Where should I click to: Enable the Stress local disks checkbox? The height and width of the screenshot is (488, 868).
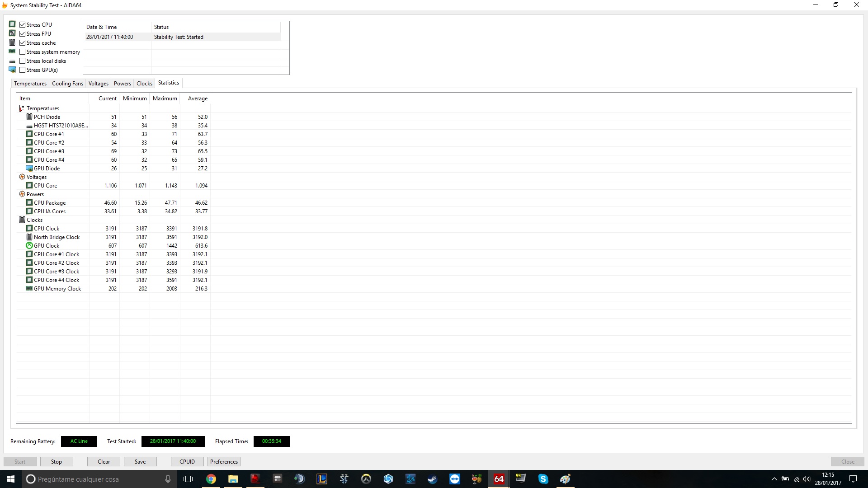tap(22, 61)
